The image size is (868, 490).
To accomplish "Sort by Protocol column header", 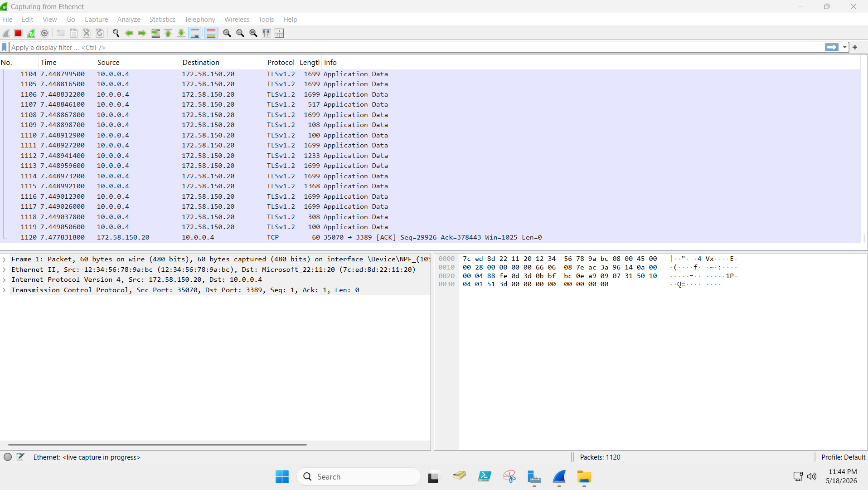I will click(x=281, y=63).
